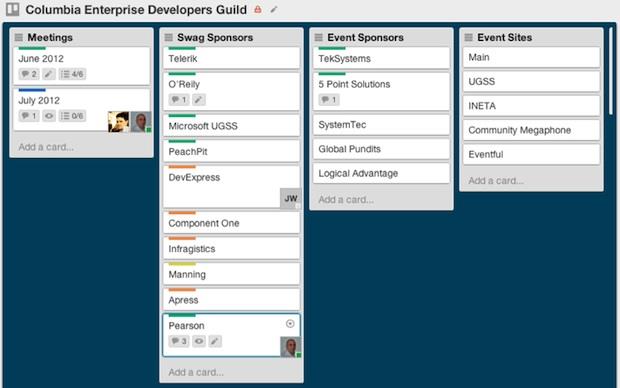Click the JW member avatar on DevExpress
Image resolution: width=620 pixels, height=388 pixels.
(291, 199)
